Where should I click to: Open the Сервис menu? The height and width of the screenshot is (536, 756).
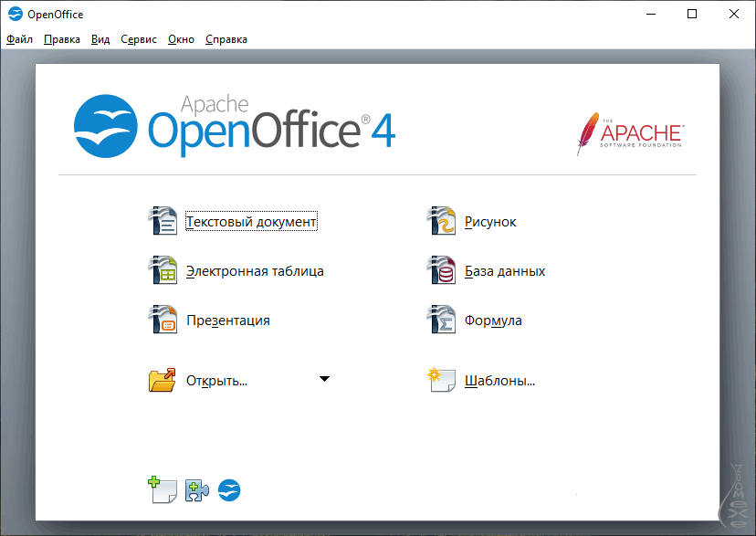click(139, 39)
